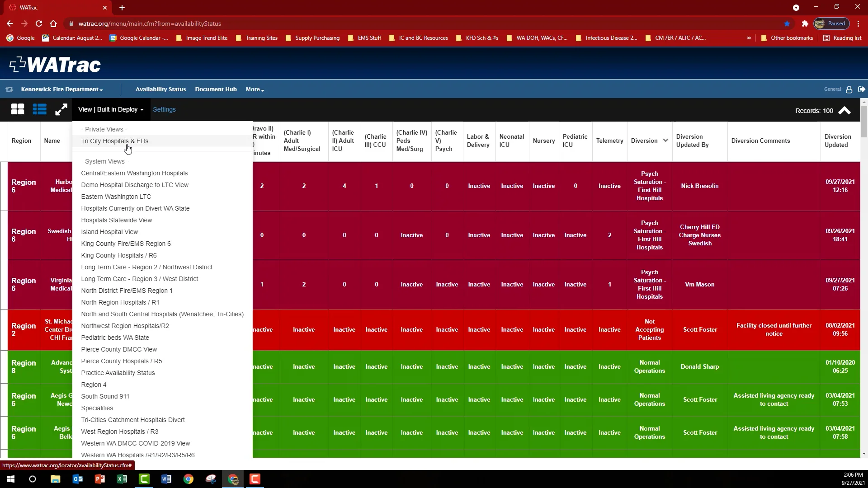Screen dimensions: 868x488
Task: Switch to grid tile view icon
Action: click(x=18, y=109)
